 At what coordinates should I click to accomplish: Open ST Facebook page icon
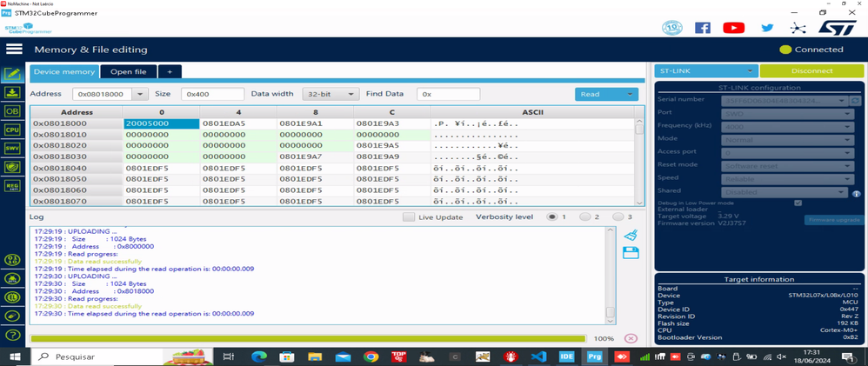point(703,28)
